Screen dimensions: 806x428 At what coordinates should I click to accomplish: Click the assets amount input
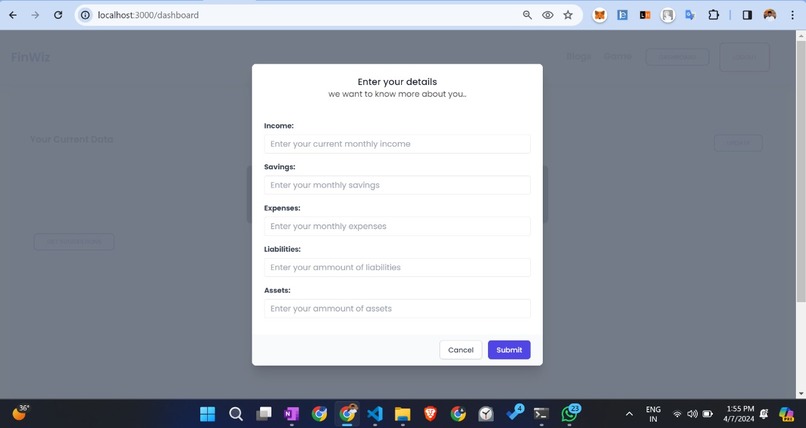point(397,308)
